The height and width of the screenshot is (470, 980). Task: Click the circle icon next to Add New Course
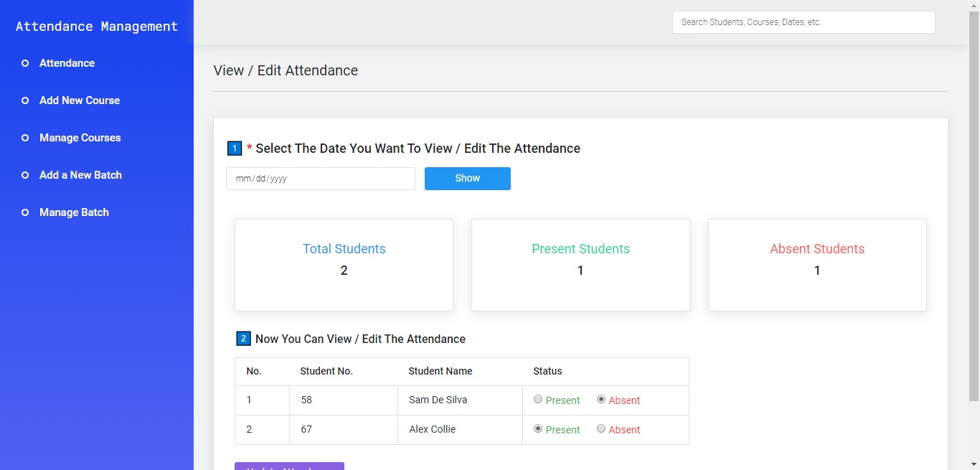25,100
